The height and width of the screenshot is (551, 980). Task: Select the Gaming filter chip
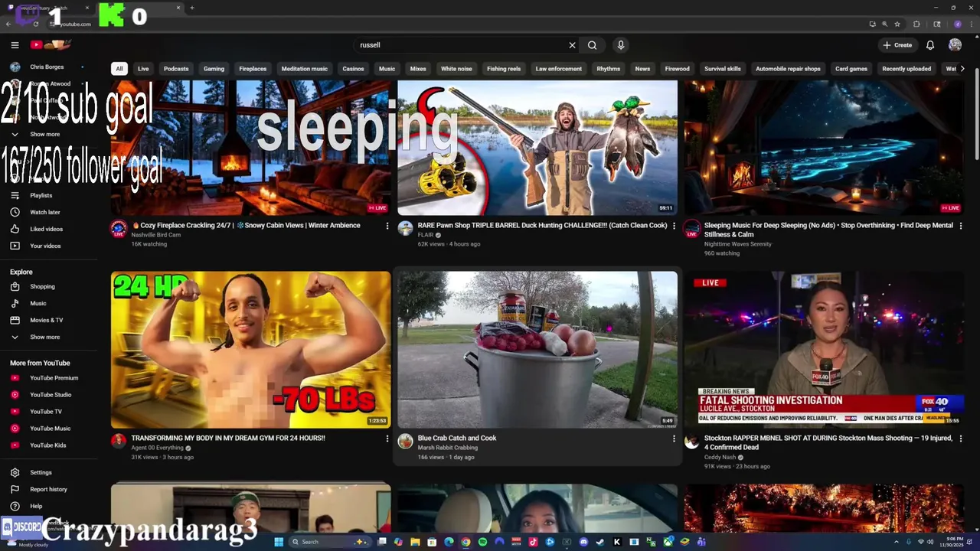tap(214, 69)
